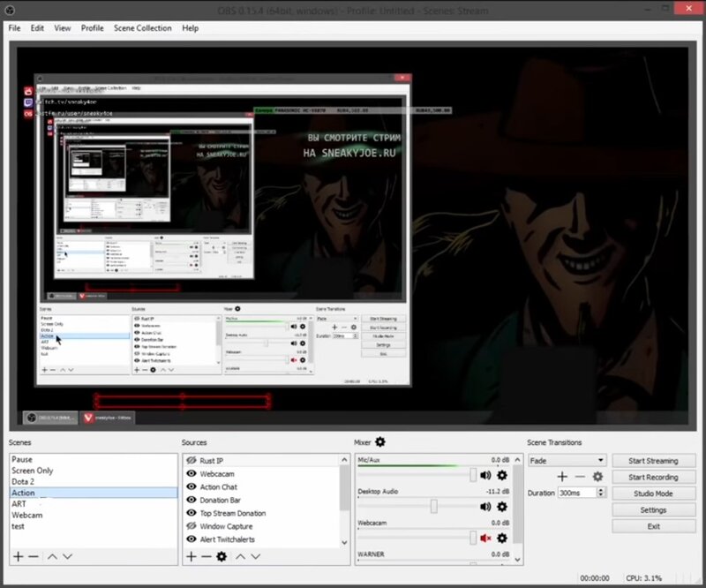This screenshot has height=588, width=706.
Task: Open the Mixer settings gear
Action: (380, 442)
